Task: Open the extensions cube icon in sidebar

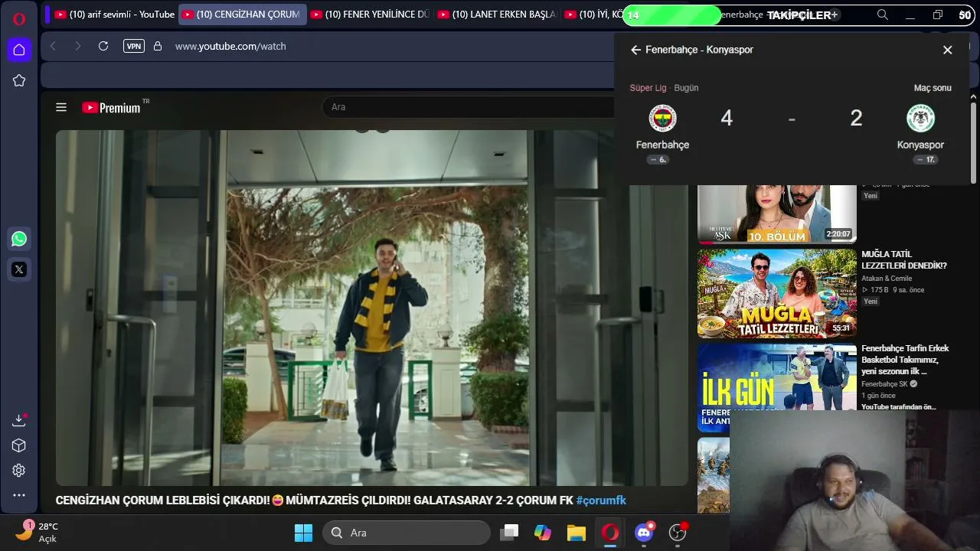Action: click(x=19, y=445)
